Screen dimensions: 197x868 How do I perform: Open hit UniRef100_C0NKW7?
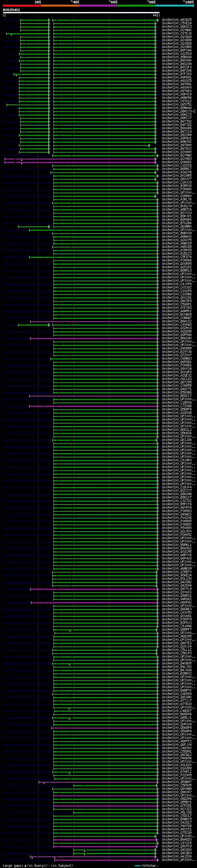[x=176, y=318]
